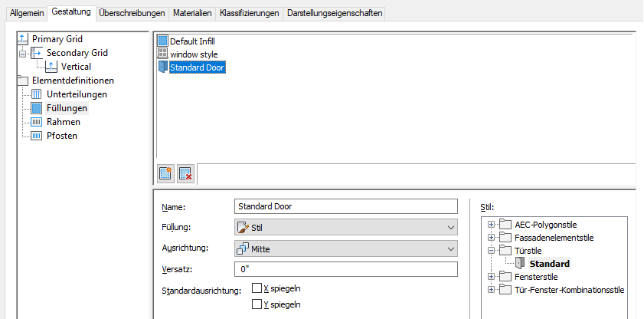644x319 pixels.
Task: Click the Fassadenelementstile folder icon
Action: pos(505,237)
